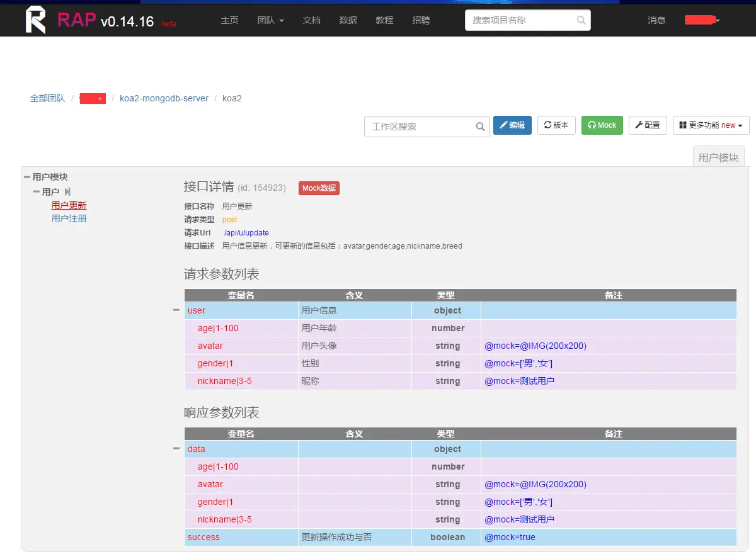Click the redacted team breadcrumb link
The height and width of the screenshot is (559, 756).
(93, 98)
